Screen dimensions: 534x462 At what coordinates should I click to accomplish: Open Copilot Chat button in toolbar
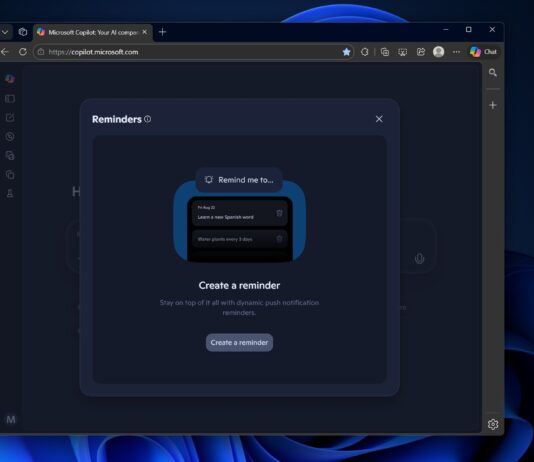484,52
